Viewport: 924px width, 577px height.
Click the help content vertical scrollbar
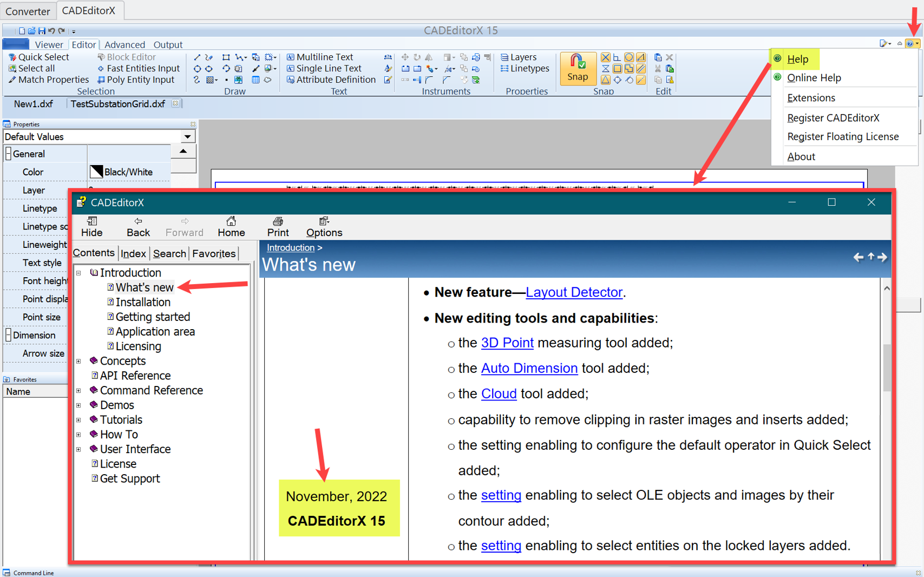coord(887,368)
